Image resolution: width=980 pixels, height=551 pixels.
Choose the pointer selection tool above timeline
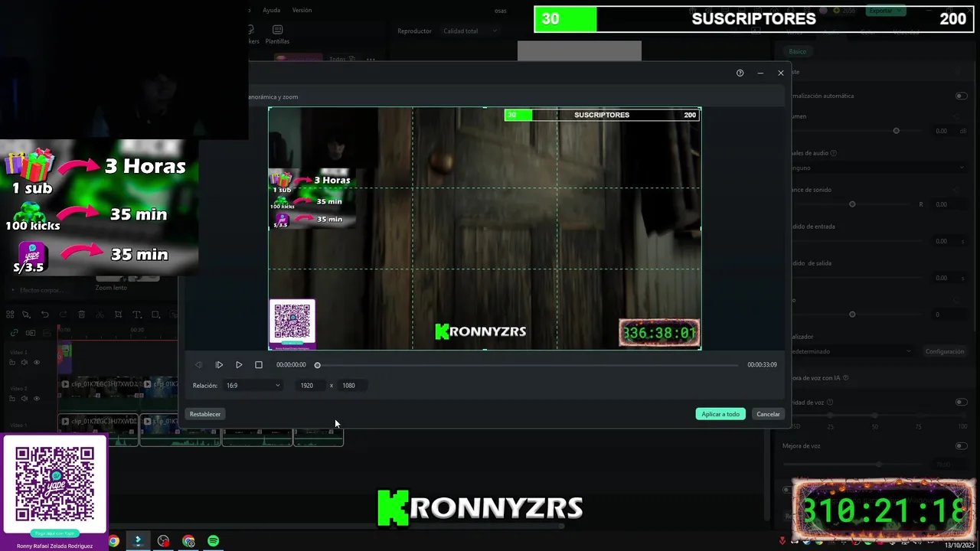pyautogui.click(x=26, y=315)
